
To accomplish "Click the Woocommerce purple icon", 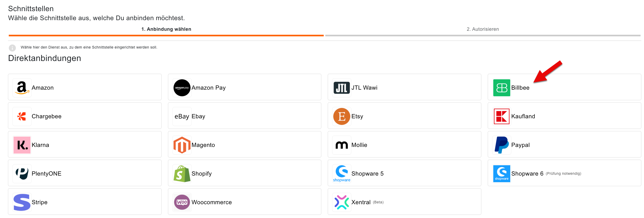I will pos(182,202).
